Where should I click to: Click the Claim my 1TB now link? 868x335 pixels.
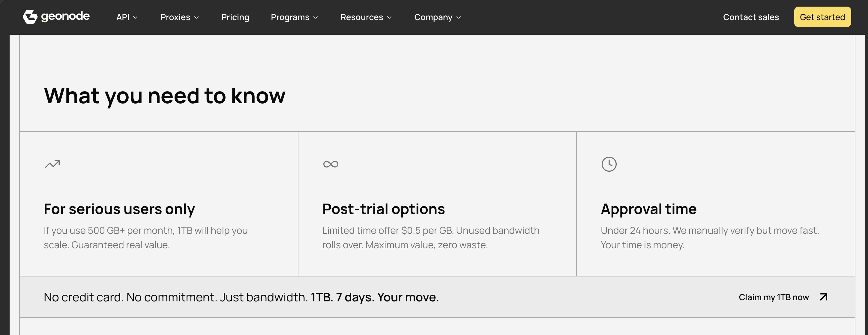pos(774,297)
